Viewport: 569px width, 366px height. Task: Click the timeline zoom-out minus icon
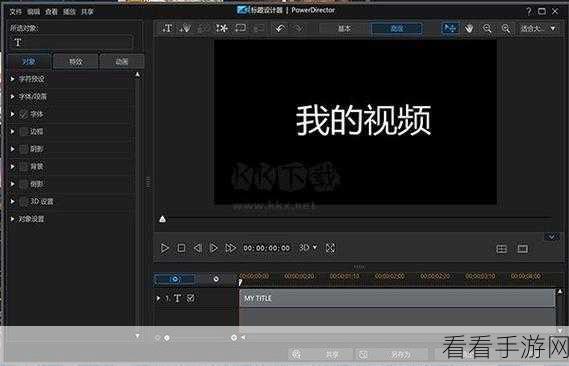click(x=157, y=338)
